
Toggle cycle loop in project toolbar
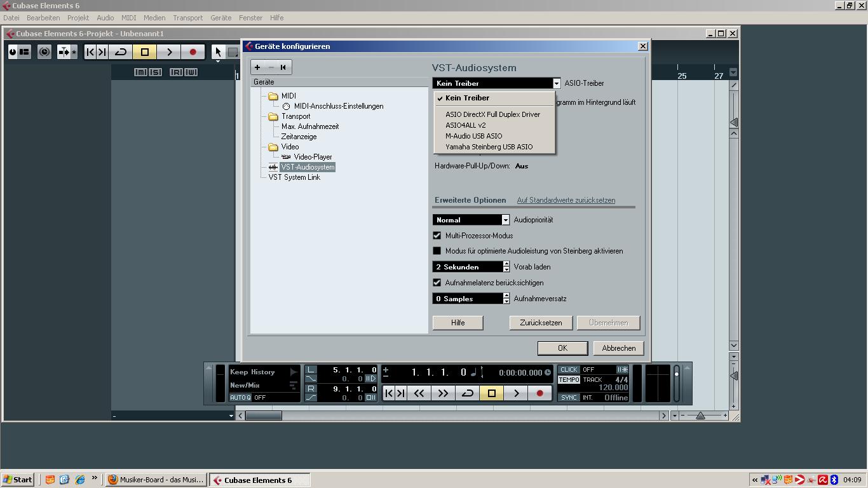pyautogui.click(x=121, y=52)
